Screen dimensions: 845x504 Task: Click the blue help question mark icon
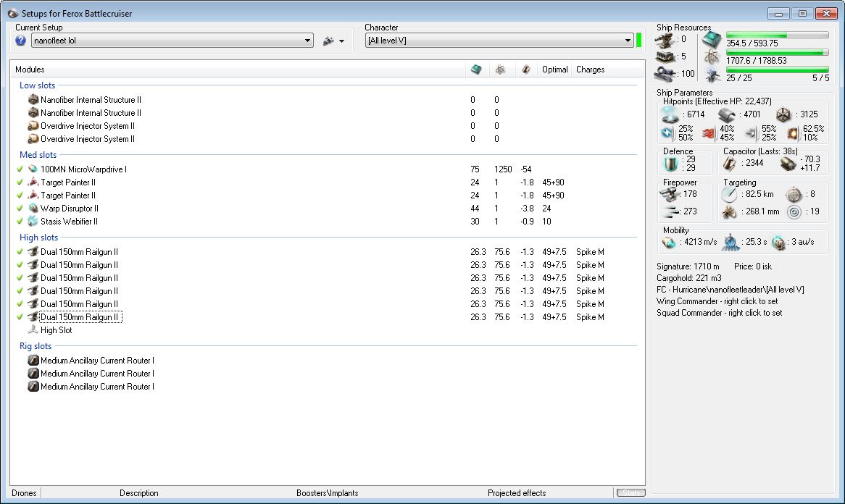tap(20, 41)
